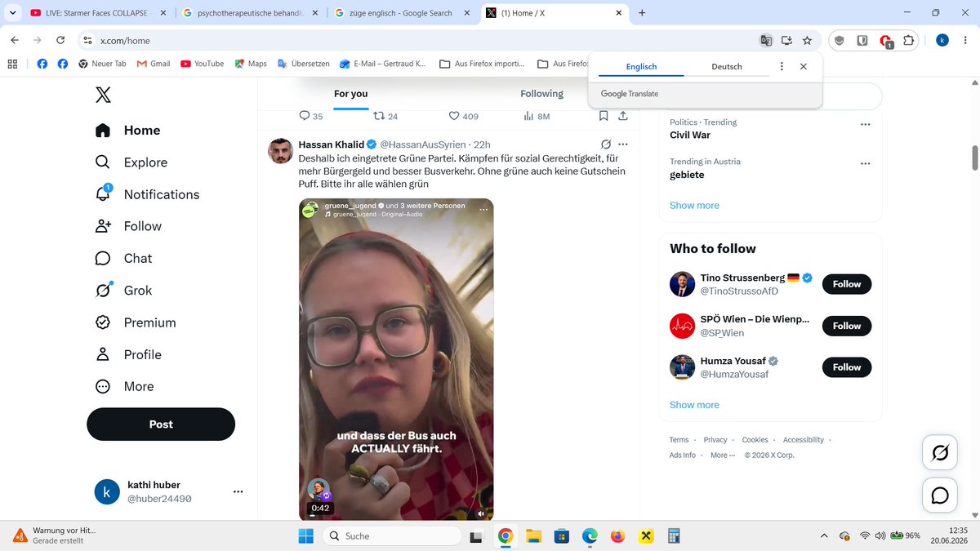
Task: Click the red extension icon with badge 1
Action: pyautogui.click(x=886, y=41)
